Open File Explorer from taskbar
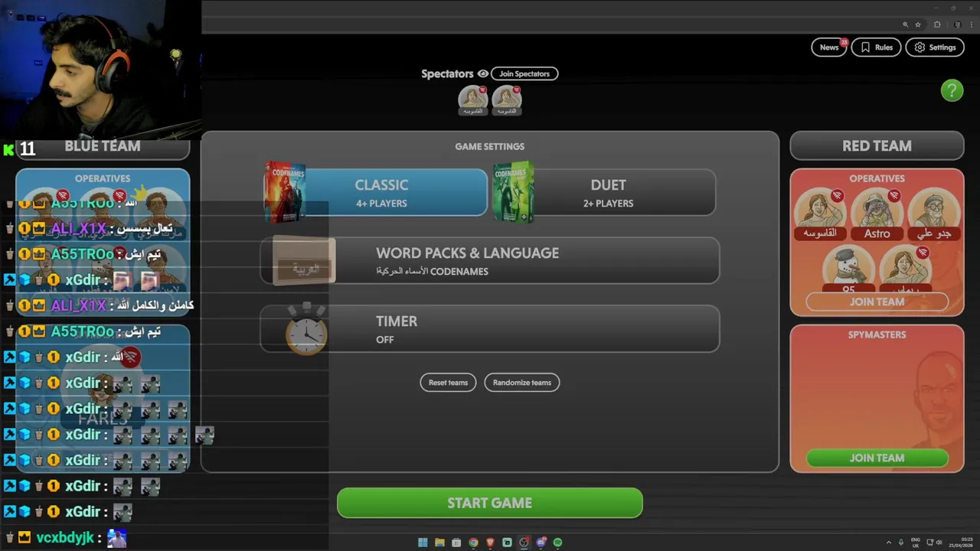This screenshot has width=980, height=551. (439, 543)
